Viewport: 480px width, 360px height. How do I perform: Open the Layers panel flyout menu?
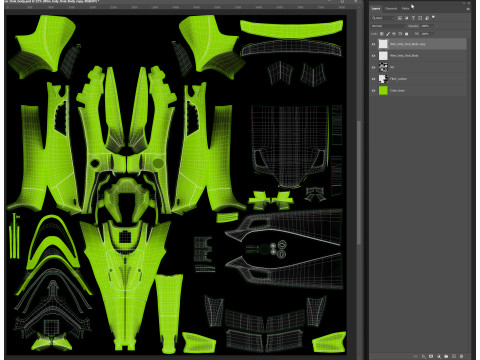(468, 9)
